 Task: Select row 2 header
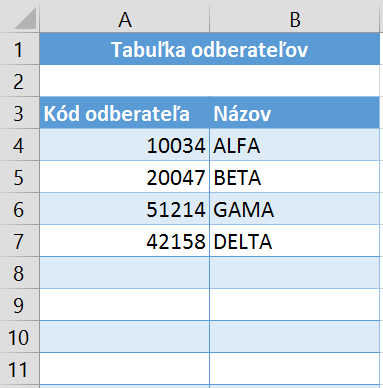coord(19,81)
